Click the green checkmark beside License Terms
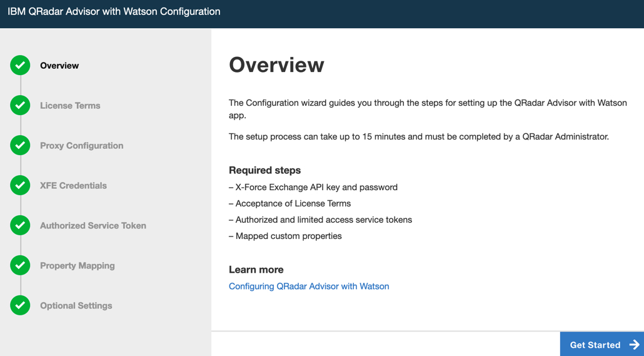This screenshot has height=356, width=644. (x=20, y=105)
